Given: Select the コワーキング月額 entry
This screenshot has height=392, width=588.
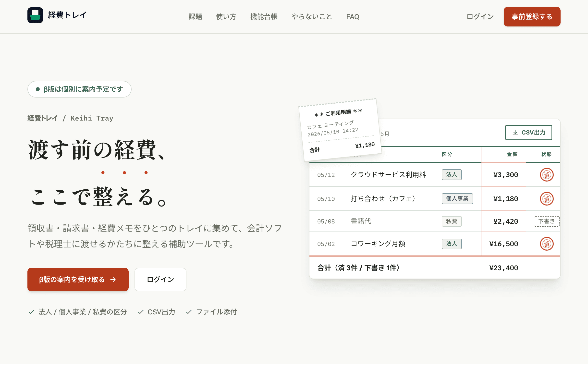Looking at the screenshot, I should coord(434,244).
